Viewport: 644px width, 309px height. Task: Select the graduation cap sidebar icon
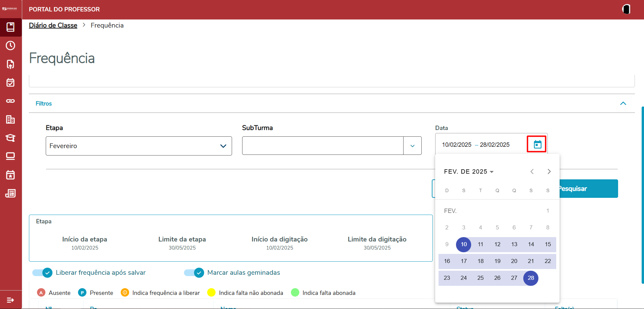(10, 138)
